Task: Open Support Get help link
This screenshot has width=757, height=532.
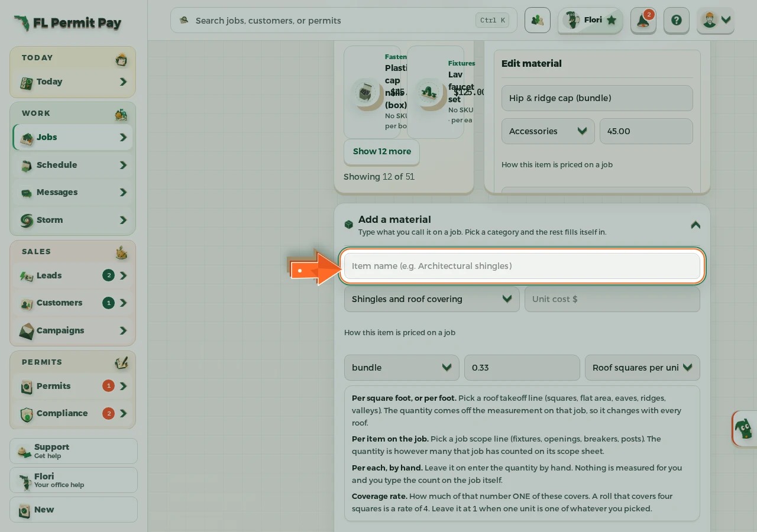Action: point(73,451)
